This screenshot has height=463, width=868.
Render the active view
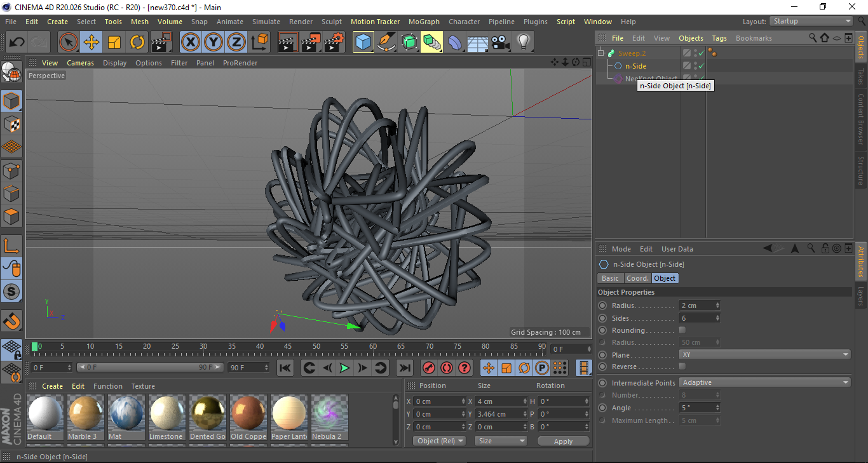pyautogui.click(x=288, y=43)
